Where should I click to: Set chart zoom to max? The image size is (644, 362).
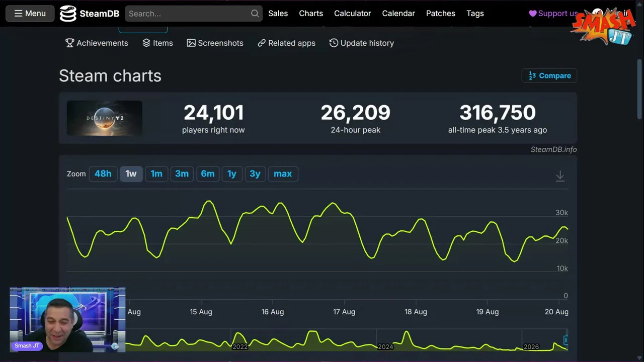coord(283,174)
